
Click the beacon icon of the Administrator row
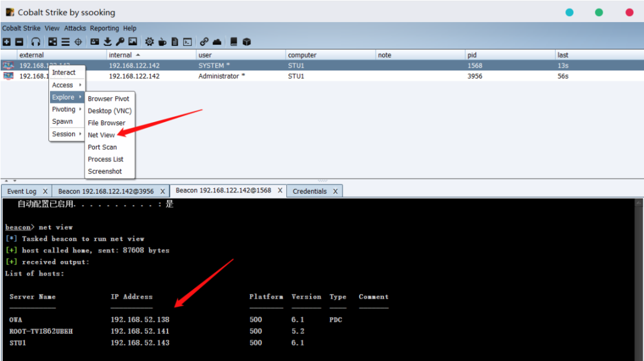tap(8, 76)
